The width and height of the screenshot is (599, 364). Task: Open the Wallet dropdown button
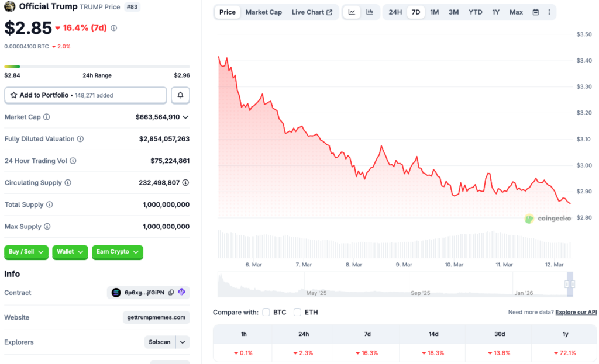coord(70,252)
